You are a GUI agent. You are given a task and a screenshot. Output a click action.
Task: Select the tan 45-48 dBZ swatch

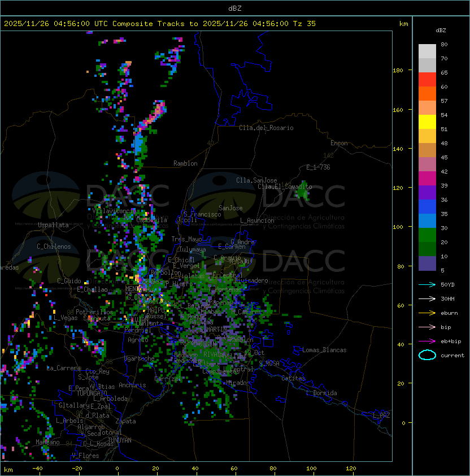[427, 150]
